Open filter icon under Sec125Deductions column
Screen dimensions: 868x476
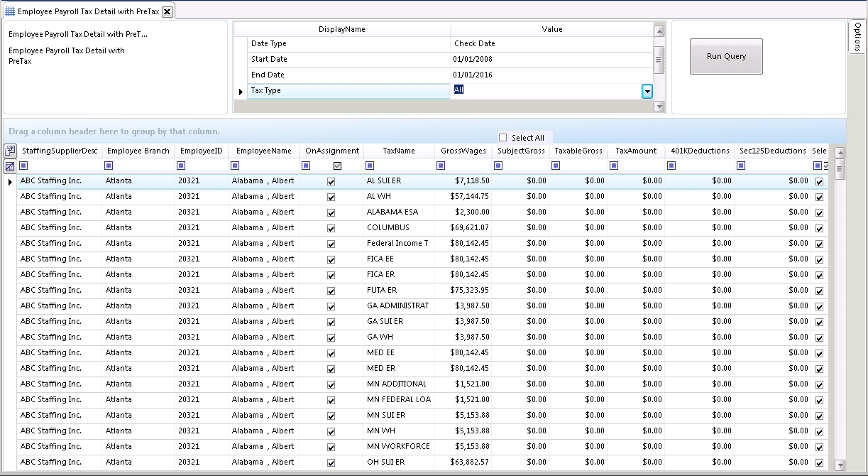(x=741, y=166)
